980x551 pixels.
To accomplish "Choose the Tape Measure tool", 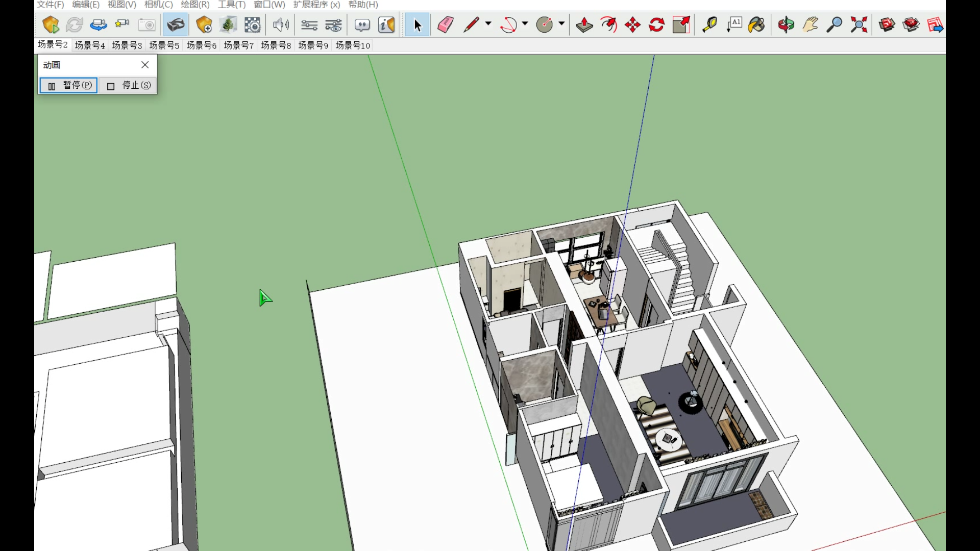I will [x=709, y=24].
